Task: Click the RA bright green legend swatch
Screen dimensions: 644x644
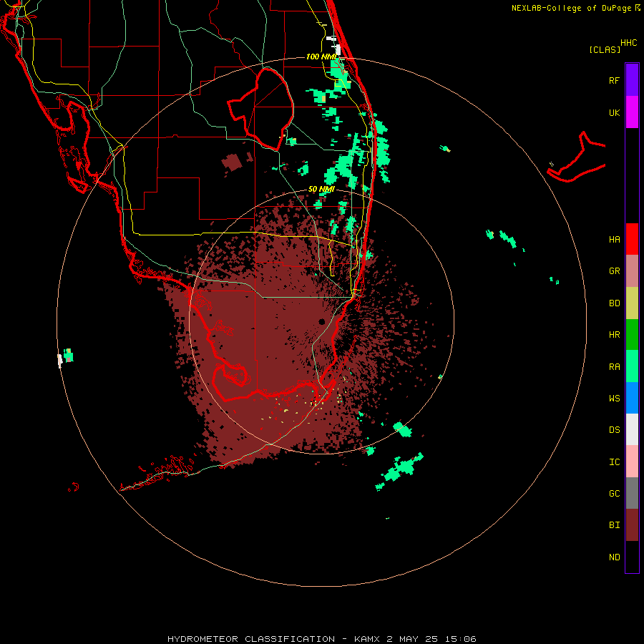Action: click(632, 366)
